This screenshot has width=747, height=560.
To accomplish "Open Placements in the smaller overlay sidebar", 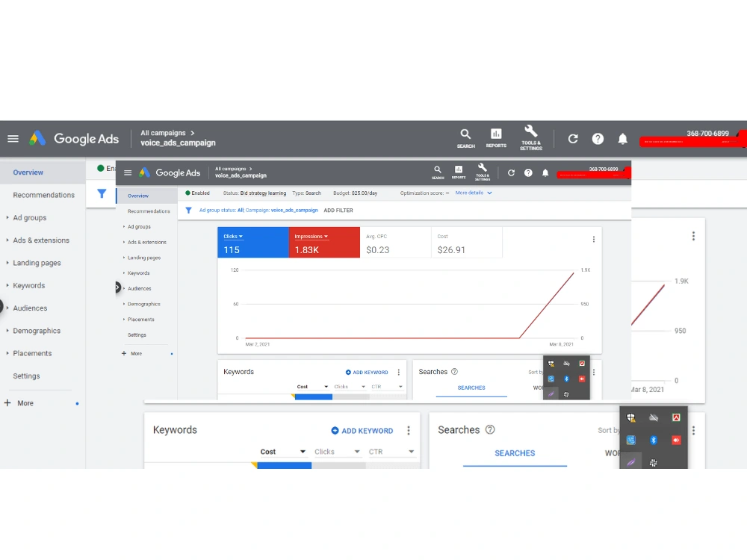I will point(140,320).
